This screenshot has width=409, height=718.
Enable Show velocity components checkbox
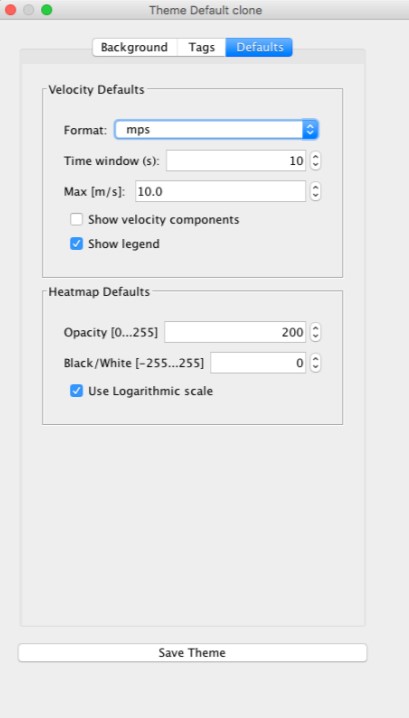[76, 219]
